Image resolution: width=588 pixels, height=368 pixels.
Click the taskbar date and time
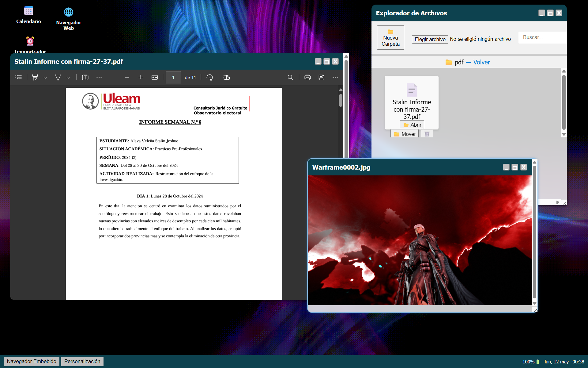[564, 362]
